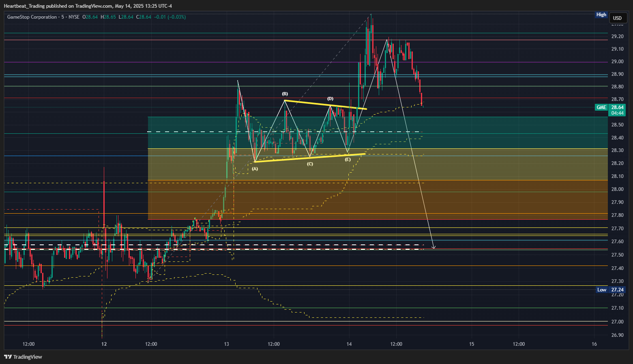Click the 27.90 price axis label
Screen dimensions: 633x364
(617, 202)
